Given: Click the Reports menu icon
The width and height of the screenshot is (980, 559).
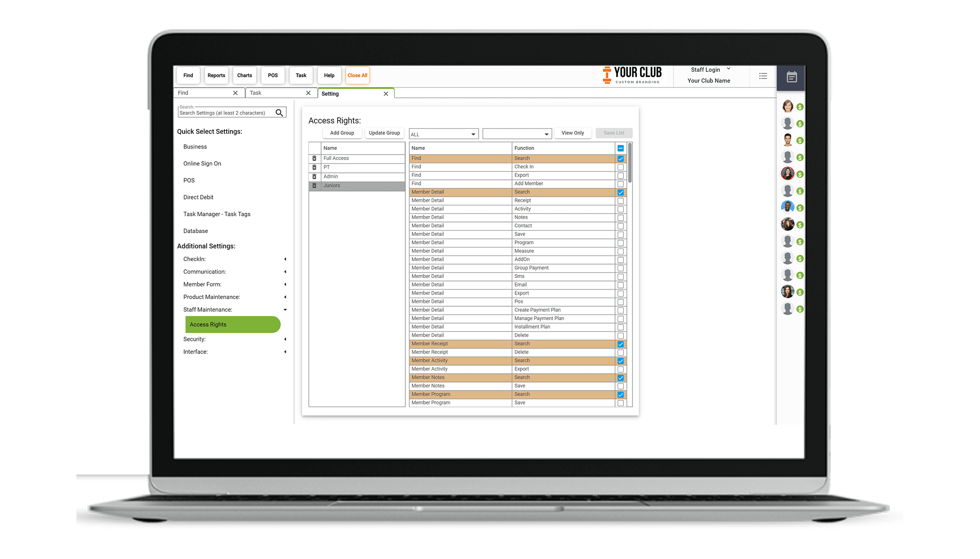Looking at the screenshot, I should (215, 75).
